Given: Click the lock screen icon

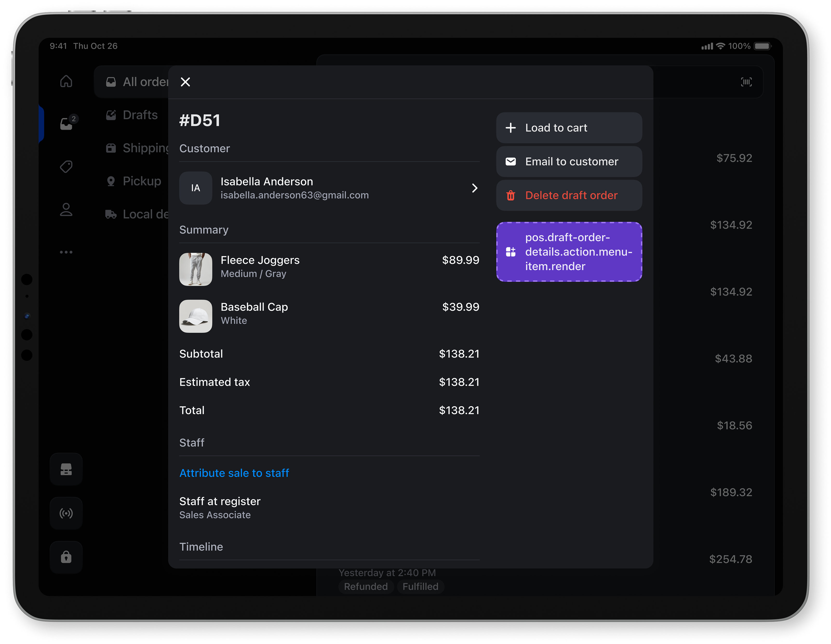Looking at the screenshot, I should tap(66, 557).
